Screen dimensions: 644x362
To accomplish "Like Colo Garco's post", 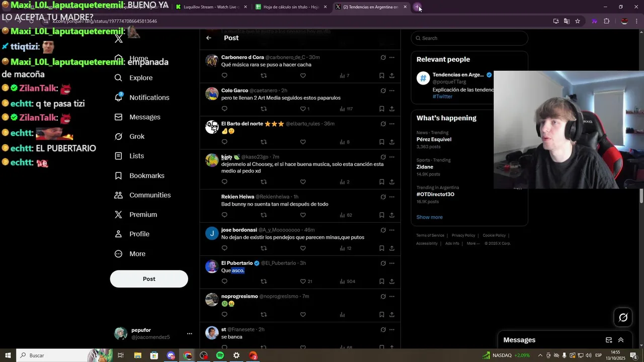I will 303,109.
